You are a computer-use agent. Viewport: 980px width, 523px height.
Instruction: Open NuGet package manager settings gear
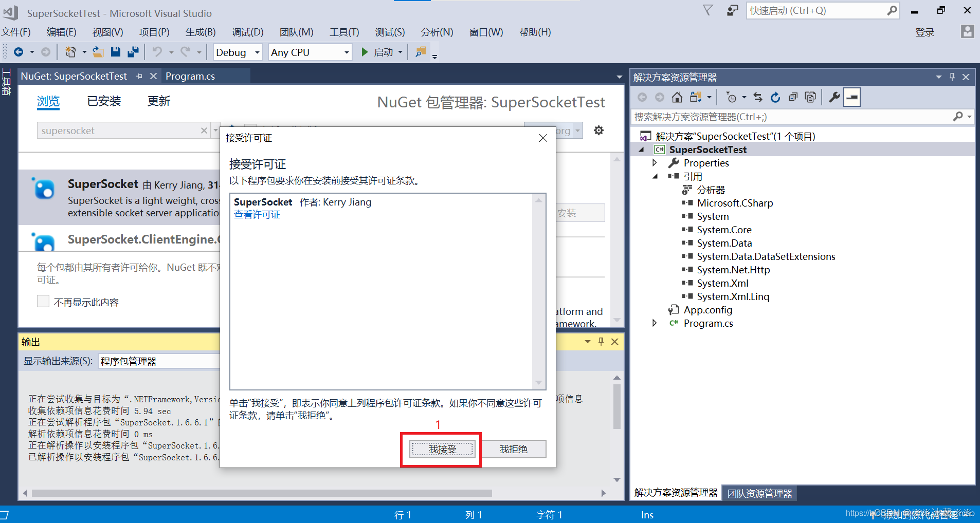599,130
